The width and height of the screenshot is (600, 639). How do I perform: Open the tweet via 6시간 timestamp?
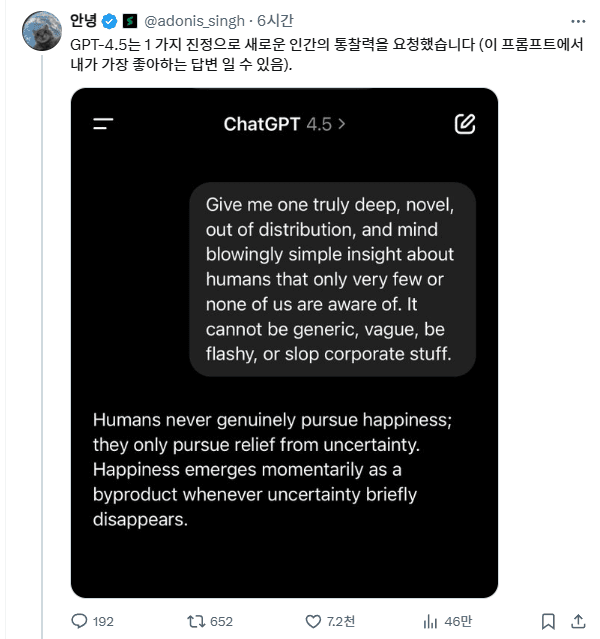274,21
